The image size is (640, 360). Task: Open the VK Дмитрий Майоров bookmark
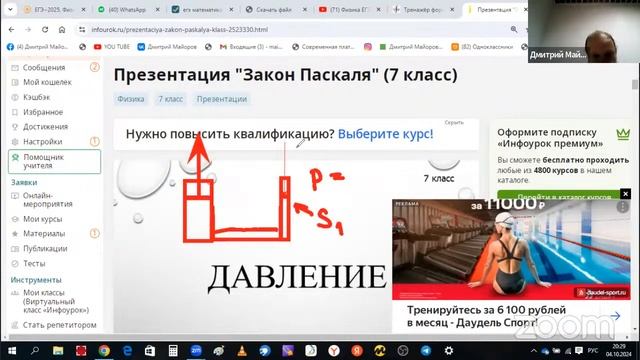coord(167,47)
